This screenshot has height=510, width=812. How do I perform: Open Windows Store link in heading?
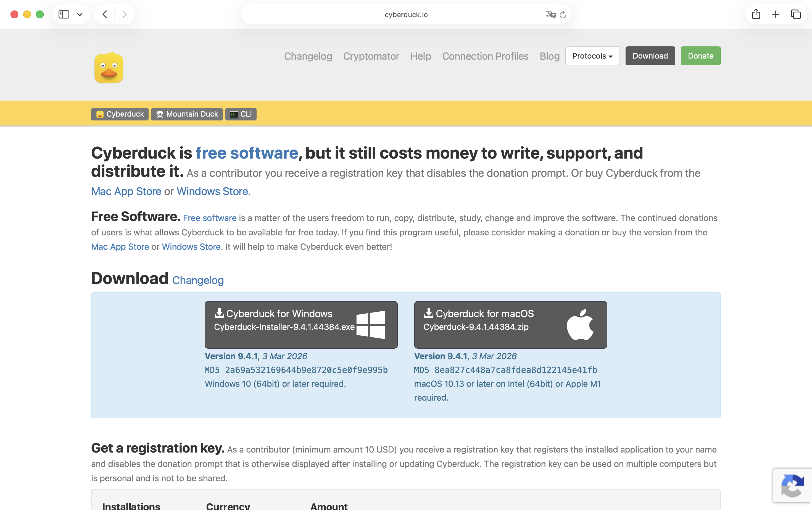pos(212,191)
